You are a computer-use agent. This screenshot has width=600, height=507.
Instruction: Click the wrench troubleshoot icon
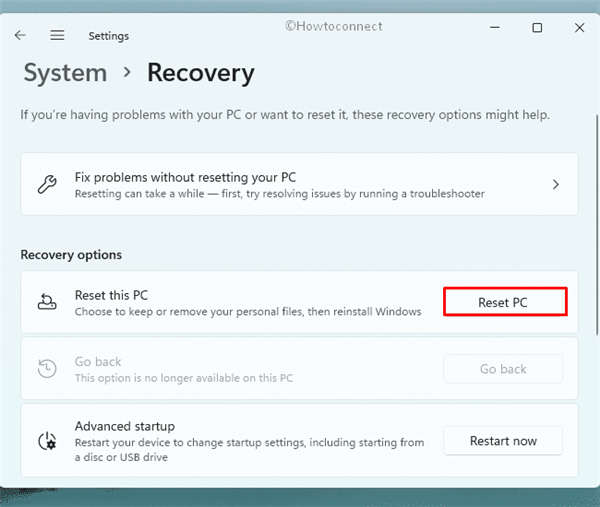pos(46,184)
